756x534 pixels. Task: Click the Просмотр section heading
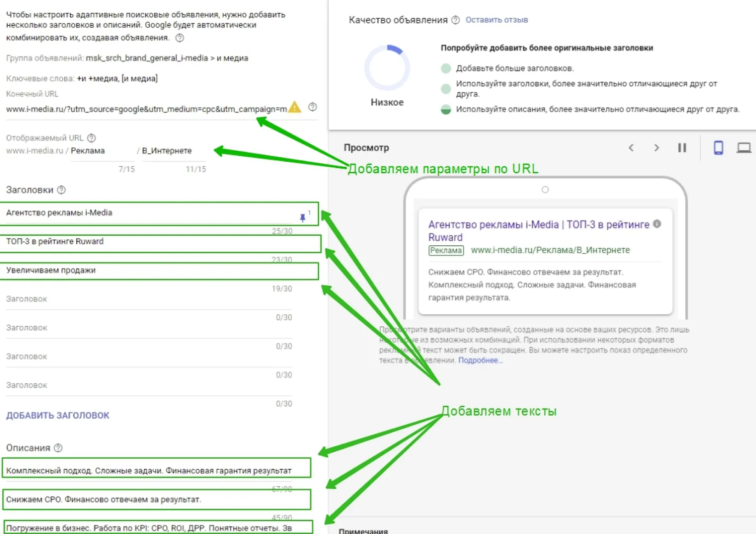click(x=366, y=148)
